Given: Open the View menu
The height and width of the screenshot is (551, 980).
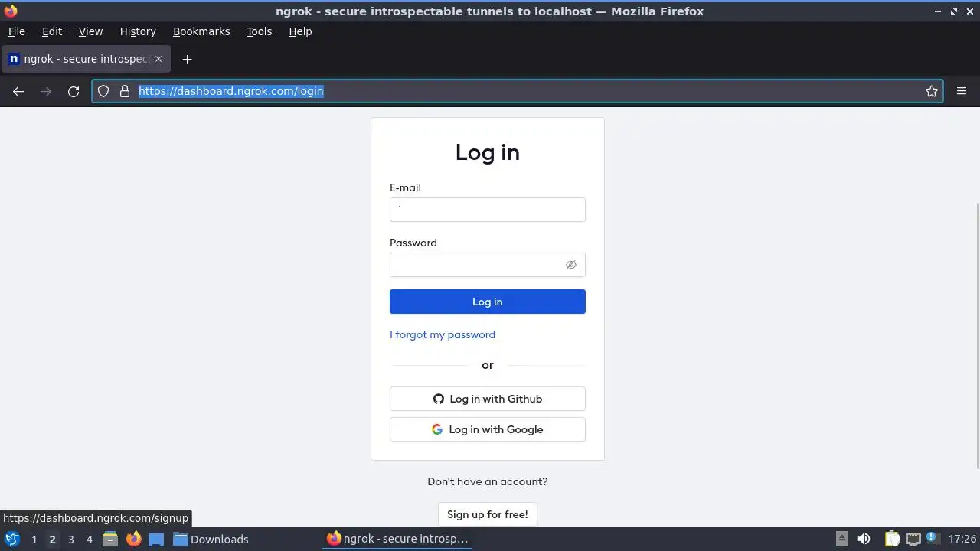Looking at the screenshot, I should (x=90, y=31).
